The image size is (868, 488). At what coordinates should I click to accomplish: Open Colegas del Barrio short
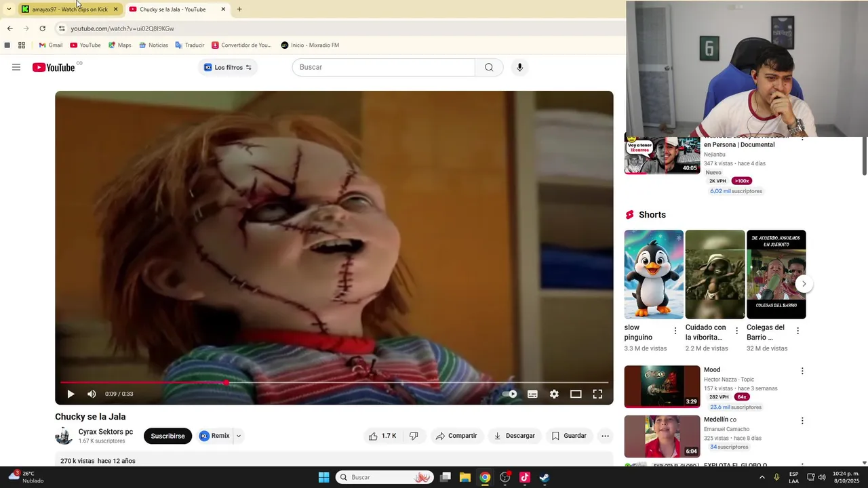pyautogui.click(x=776, y=274)
